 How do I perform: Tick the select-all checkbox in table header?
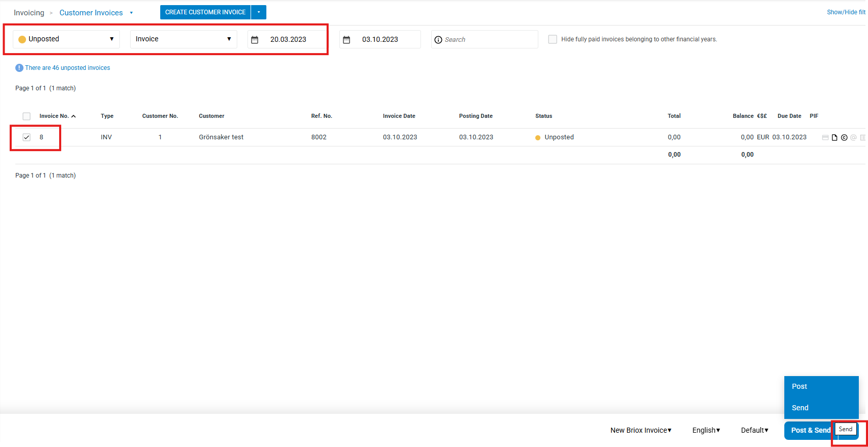[x=27, y=116]
